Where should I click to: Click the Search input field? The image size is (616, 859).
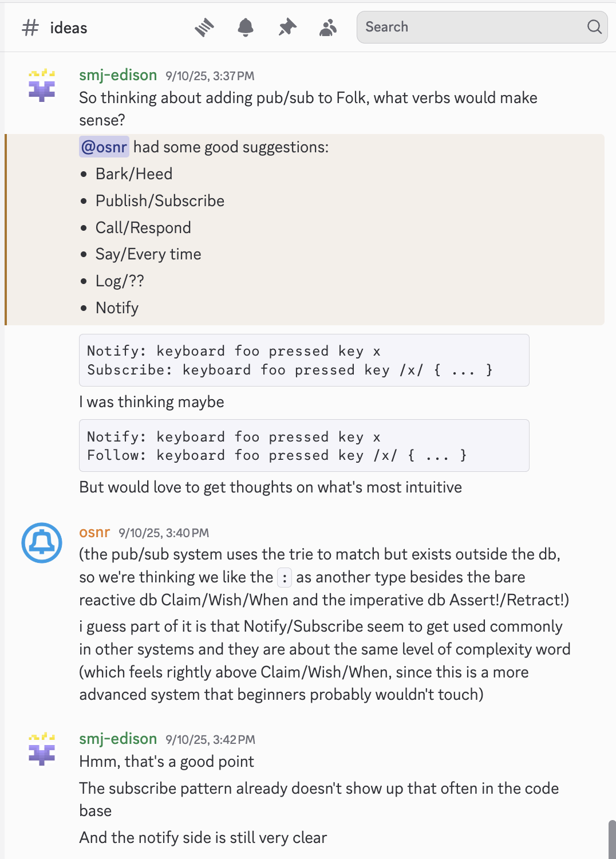tap(469, 27)
